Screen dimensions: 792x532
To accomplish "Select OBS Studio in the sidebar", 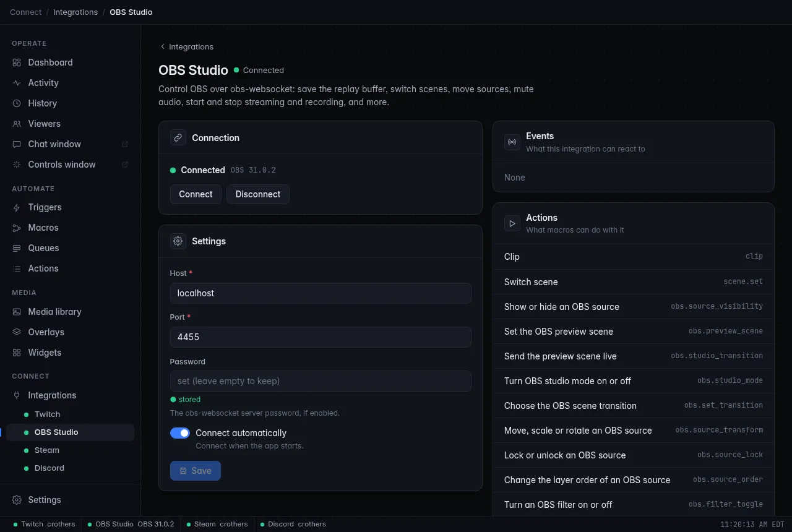I will 71,432.
